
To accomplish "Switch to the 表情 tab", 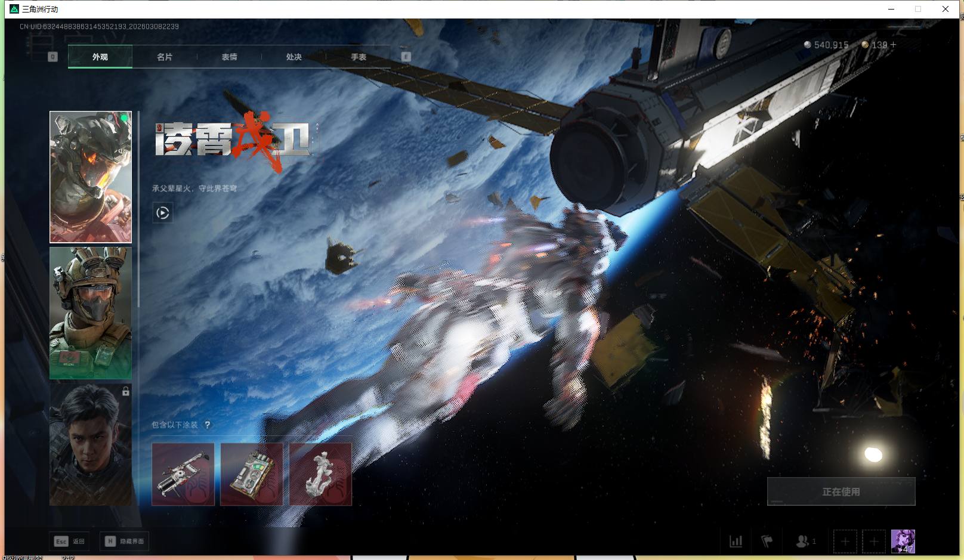I will coord(230,57).
